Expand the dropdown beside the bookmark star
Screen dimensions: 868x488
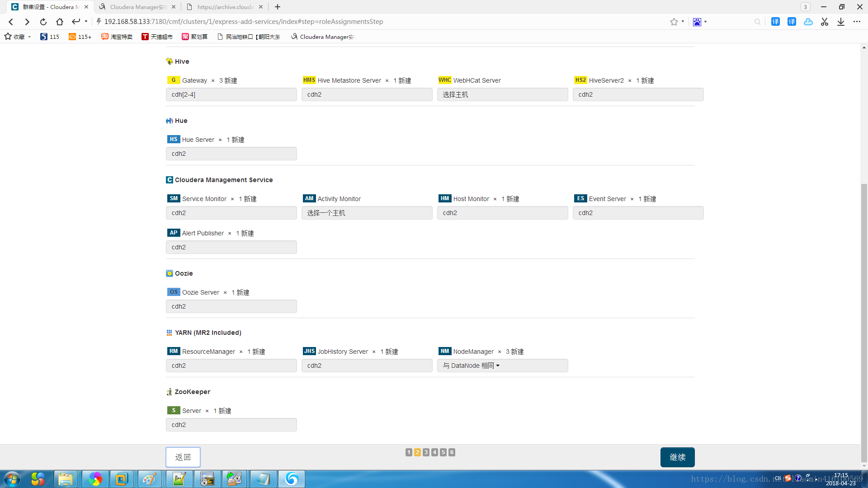pos(683,22)
